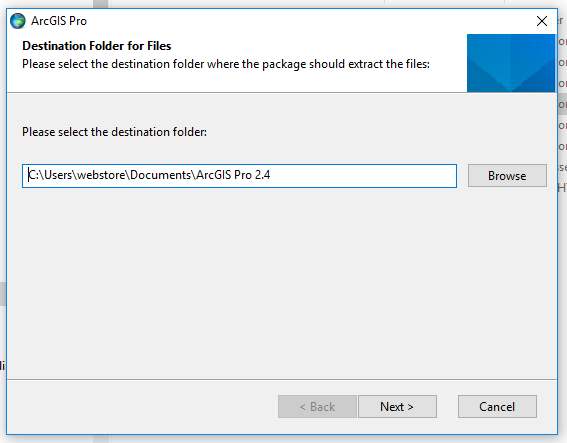Click the empty area right of path text
The width and height of the screenshot is (567, 443).
[363, 176]
